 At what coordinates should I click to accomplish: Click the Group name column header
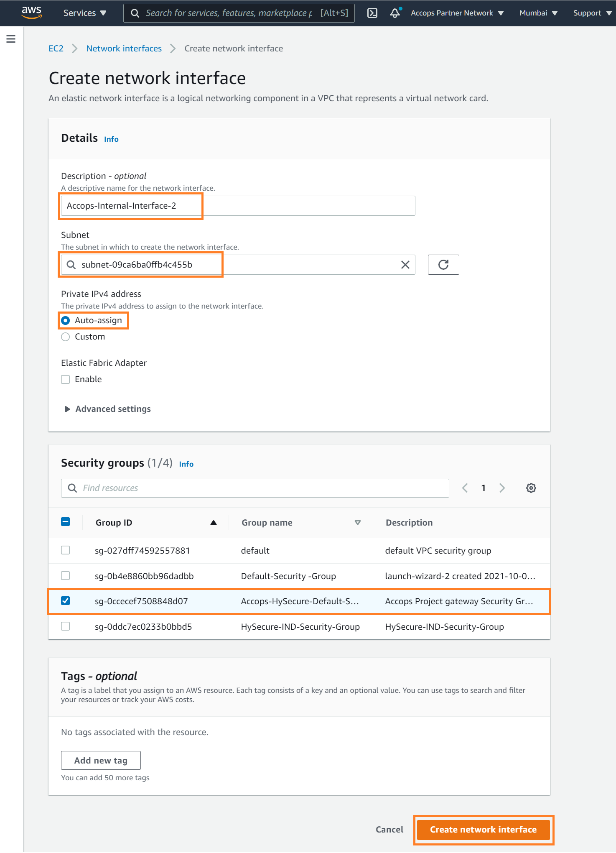point(267,523)
